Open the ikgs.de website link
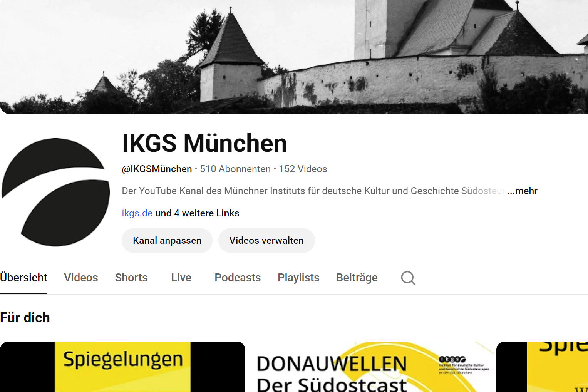 [x=137, y=213]
